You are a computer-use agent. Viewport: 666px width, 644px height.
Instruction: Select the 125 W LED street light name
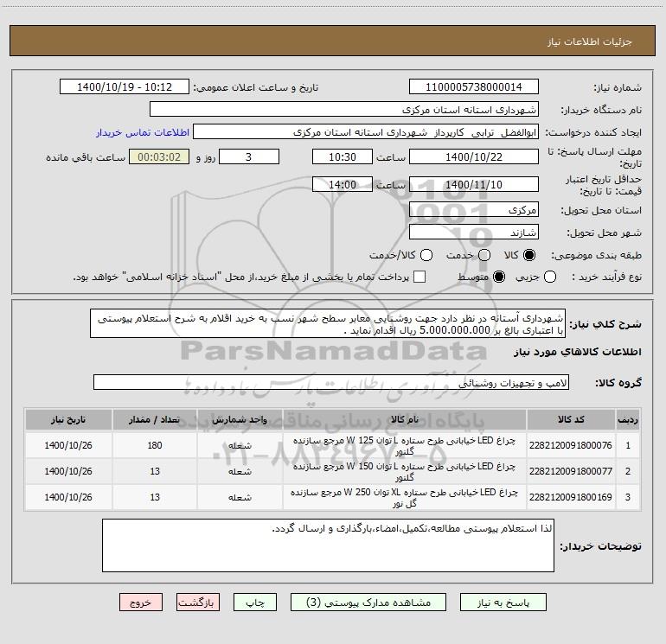405,446
